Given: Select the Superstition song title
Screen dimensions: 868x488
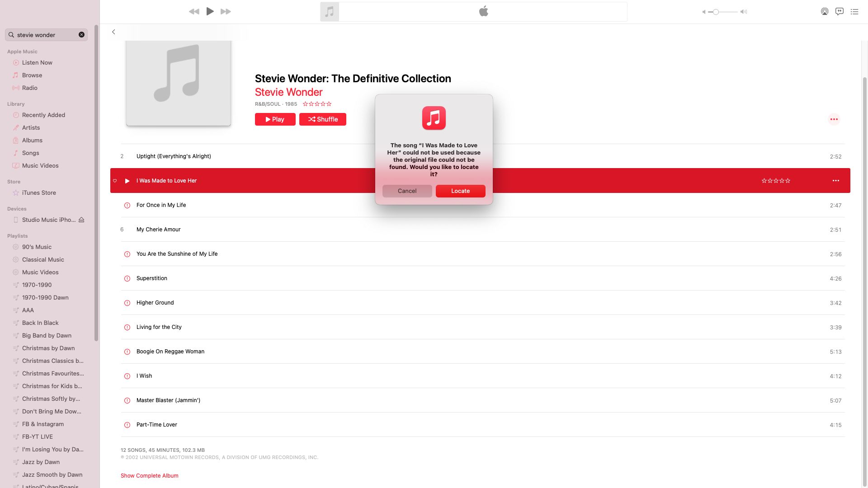Looking at the screenshot, I should (152, 278).
